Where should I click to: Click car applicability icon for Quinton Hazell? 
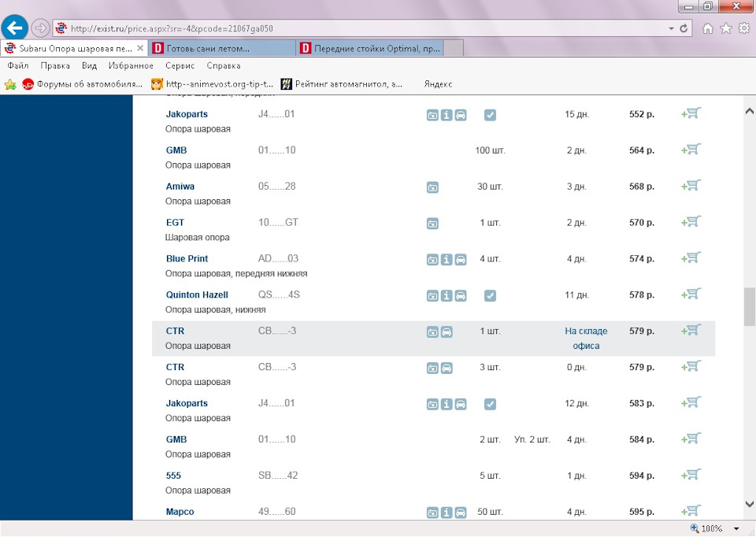[461, 295]
